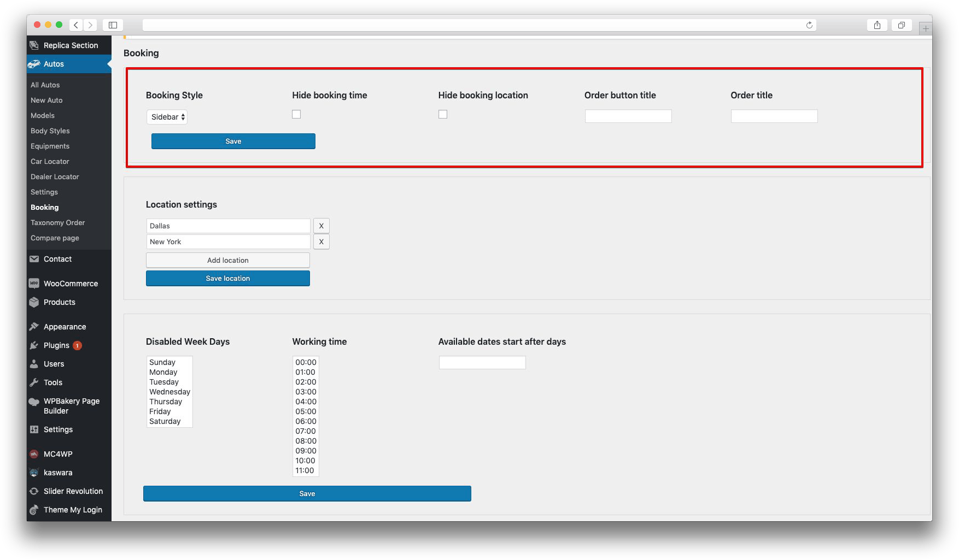959x560 pixels.
Task: Select Friday in Disabled Week Days
Action: (x=169, y=411)
